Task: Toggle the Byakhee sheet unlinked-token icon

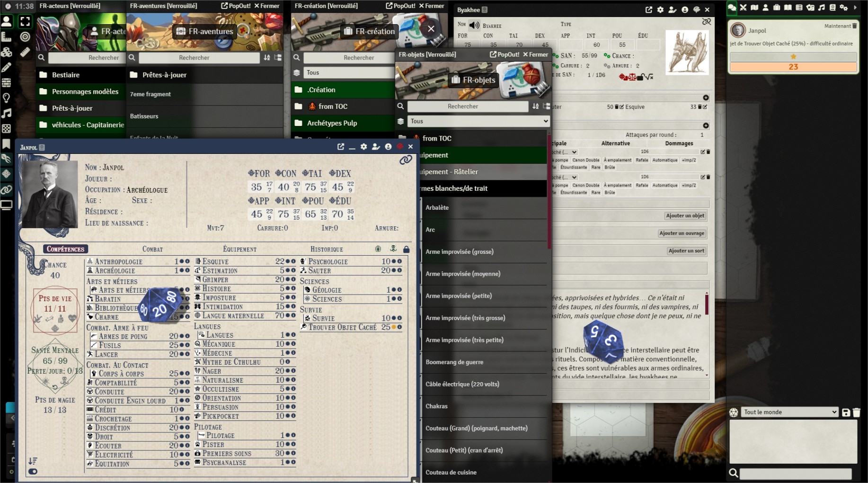Action: pos(706,22)
